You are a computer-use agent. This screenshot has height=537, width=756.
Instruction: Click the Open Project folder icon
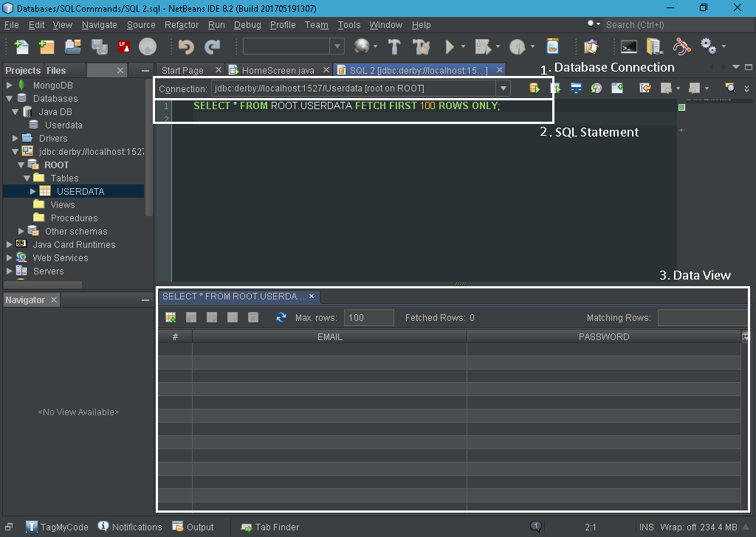click(73, 46)
